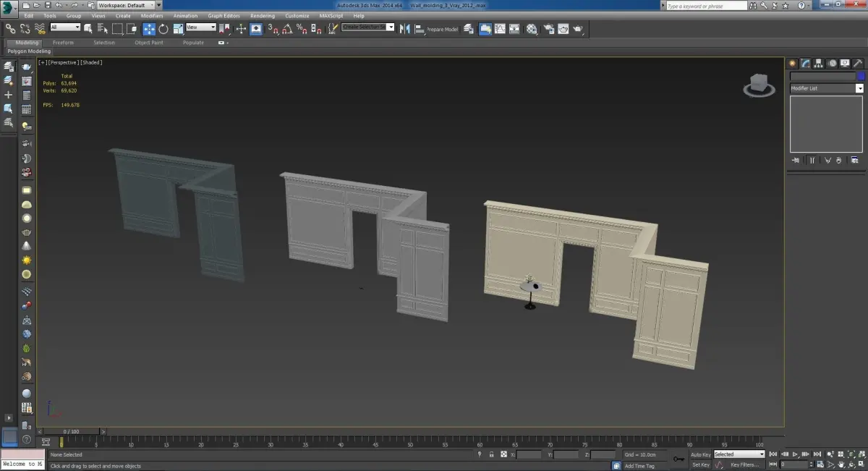The height and width of the screenshot is (471, 868).
Task: Open the Selected key mode dropdown
Action: [739, 454]
